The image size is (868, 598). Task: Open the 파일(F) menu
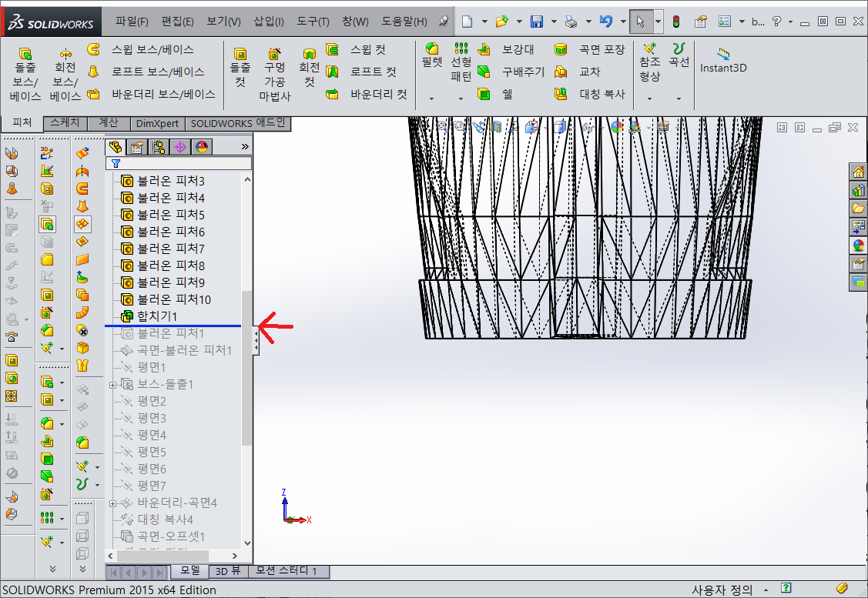pos(132,22)
